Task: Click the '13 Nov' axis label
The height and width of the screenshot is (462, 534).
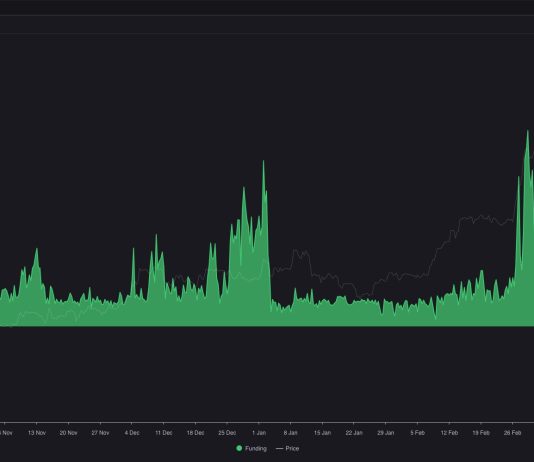Action: click(x=37, y=433)
